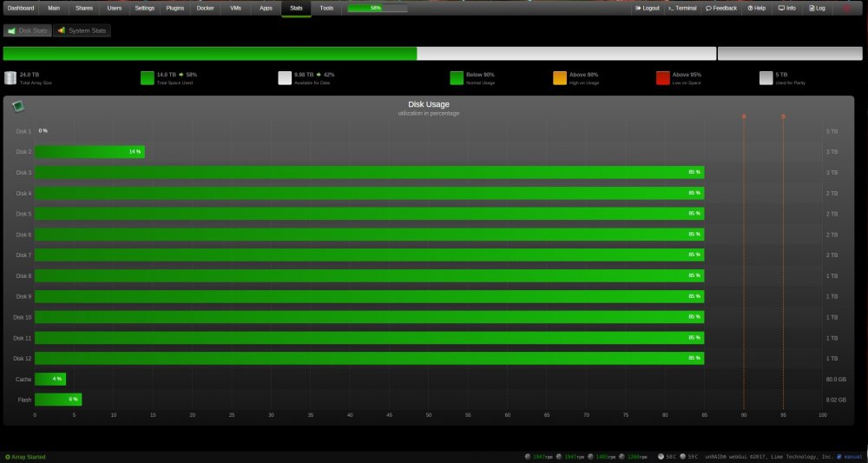Click the 14.0 TB Total Space Used text
Image resolution: width=868 pixels, height=463 pixels.
click(167, 74)
